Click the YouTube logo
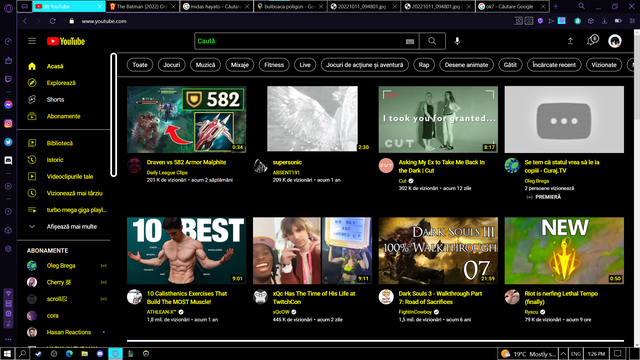 point(66,41)
